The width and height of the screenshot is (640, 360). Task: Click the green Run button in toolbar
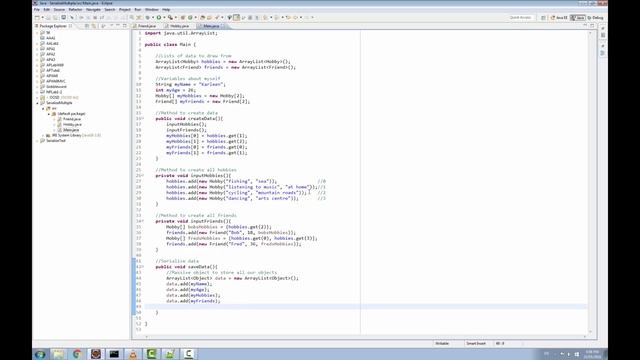tap(159, 18)
